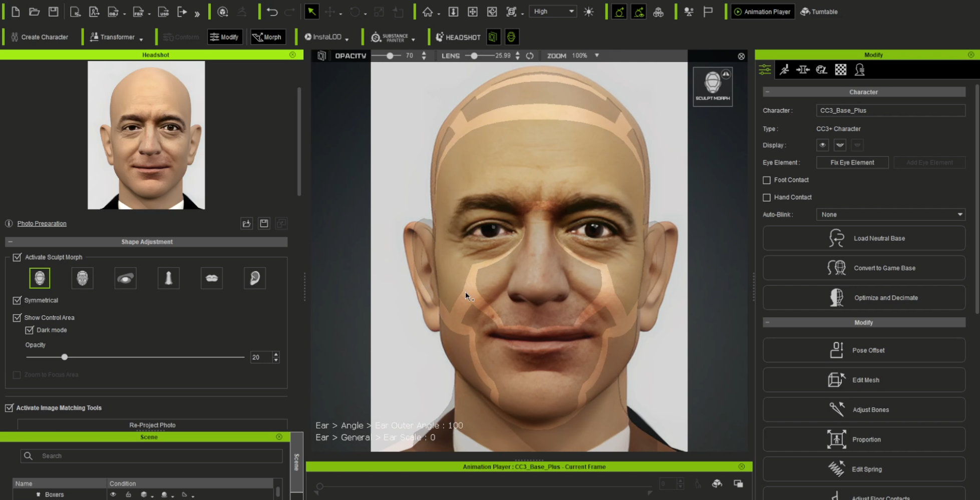Image resolution: width=980 pixels, height=500 pixels.
Task: Disable the Dark mode checkbox
Action: (30, 330)
